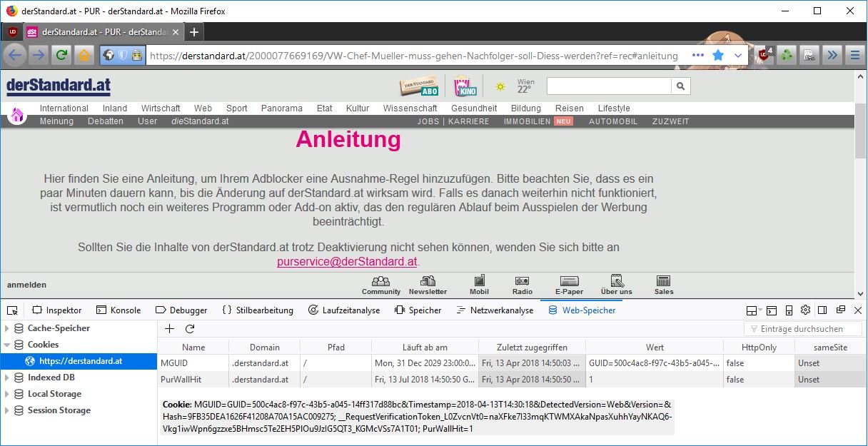
Task: Show more toolbar items overflow chevron
Action: click(832, 55)
